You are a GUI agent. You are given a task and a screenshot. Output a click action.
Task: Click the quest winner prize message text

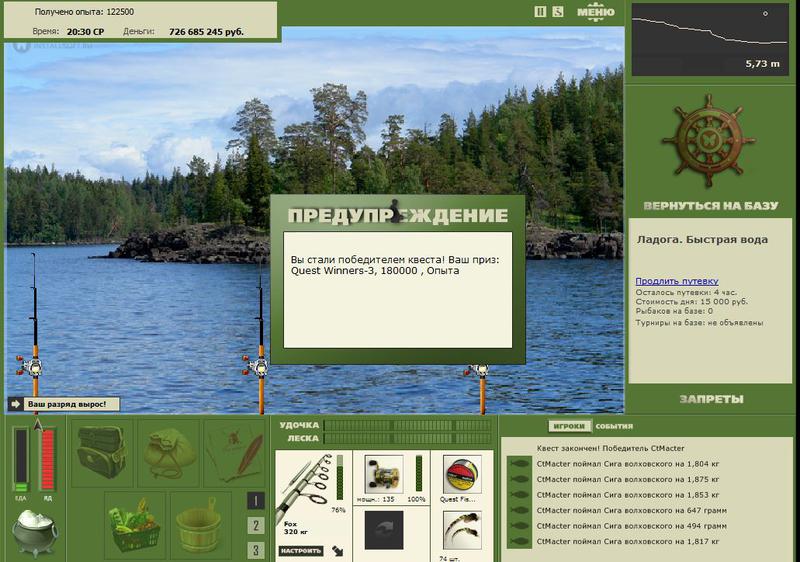click(x=395, y=265)
